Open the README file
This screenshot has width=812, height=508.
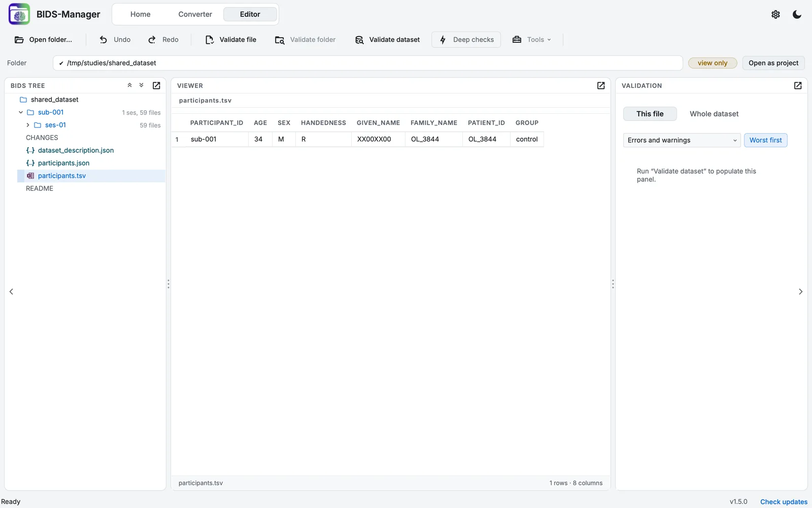(x=40, y=188)
